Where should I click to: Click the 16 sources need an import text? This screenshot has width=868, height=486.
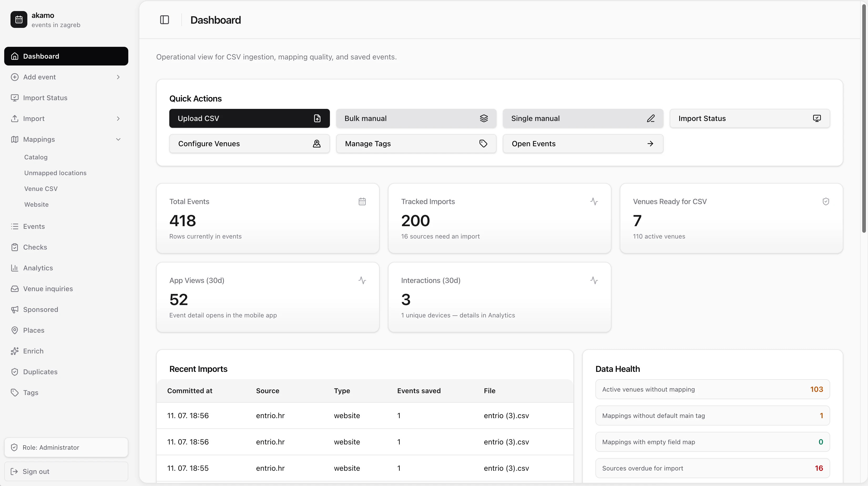point(440,236)
